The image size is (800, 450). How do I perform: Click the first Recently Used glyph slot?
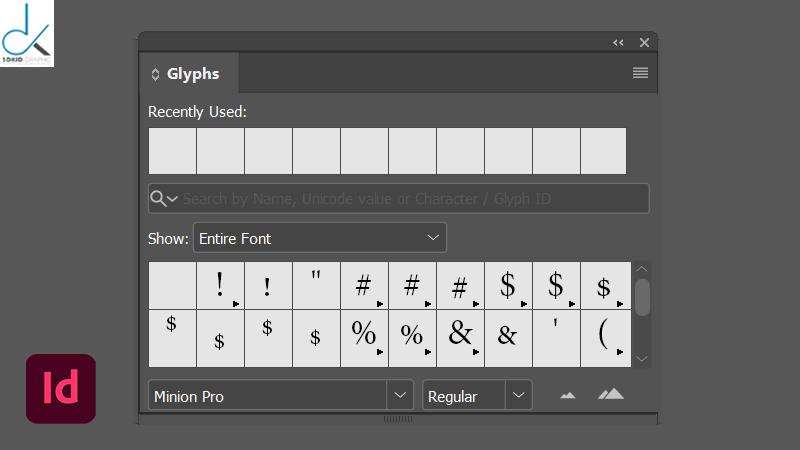pos(172,151)
